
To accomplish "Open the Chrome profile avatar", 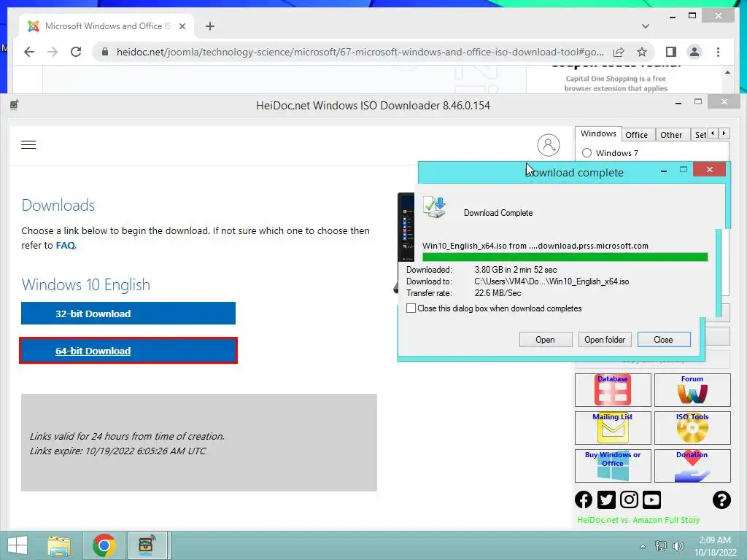I will pyautogui.click(x=694, y=52).
